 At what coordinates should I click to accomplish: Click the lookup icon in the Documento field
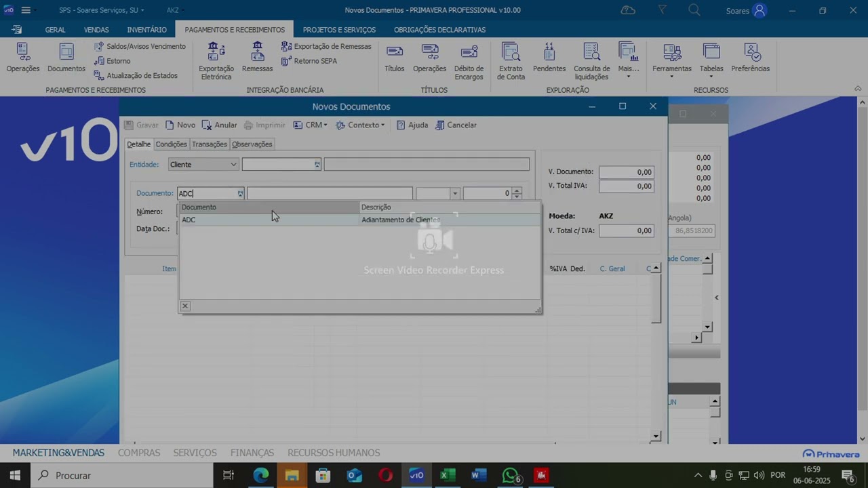239,194
